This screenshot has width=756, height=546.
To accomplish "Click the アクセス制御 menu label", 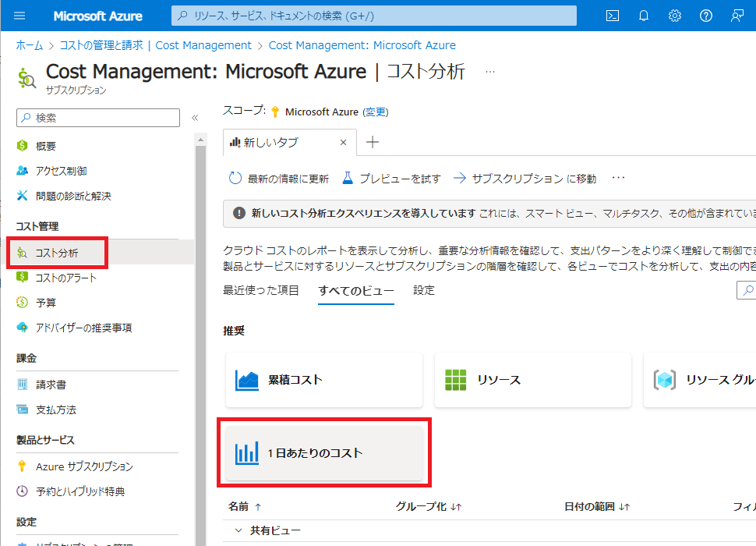I will point(62,172).
